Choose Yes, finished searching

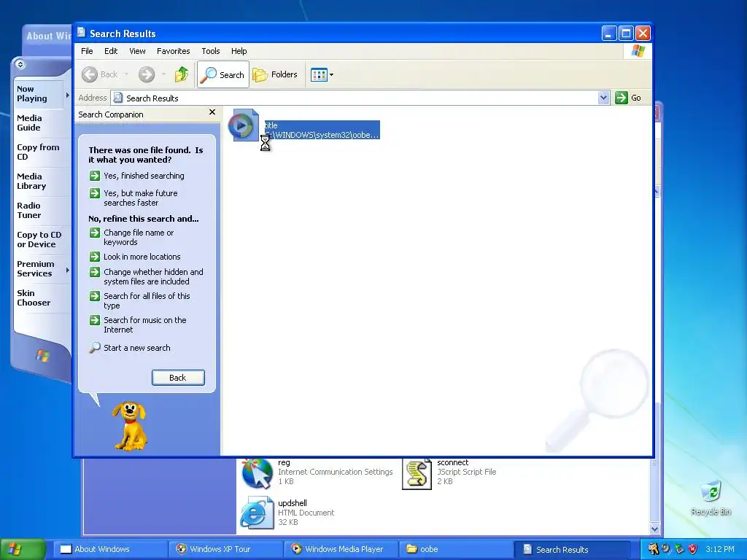[144, 176]
